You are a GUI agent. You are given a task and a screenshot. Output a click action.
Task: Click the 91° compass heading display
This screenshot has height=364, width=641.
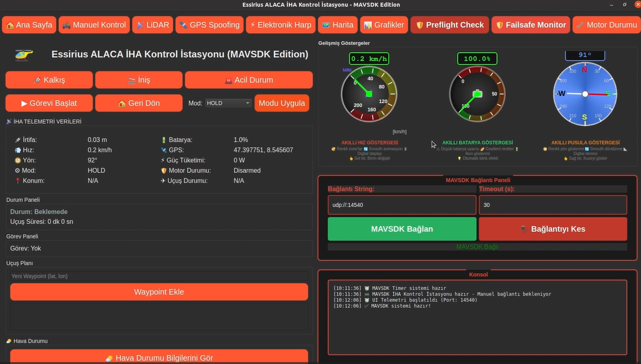584,55
